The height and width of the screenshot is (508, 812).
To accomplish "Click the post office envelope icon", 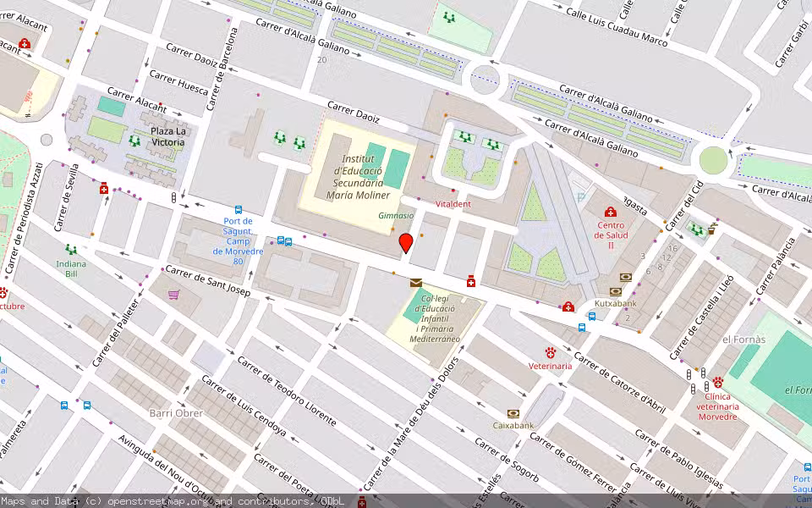I will click(x=415, y=283).
